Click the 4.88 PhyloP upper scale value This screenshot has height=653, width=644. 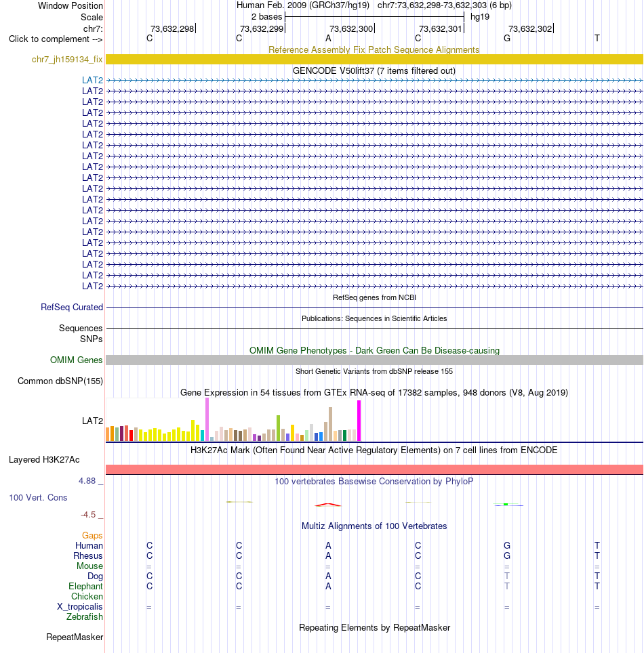coord(87,480)
